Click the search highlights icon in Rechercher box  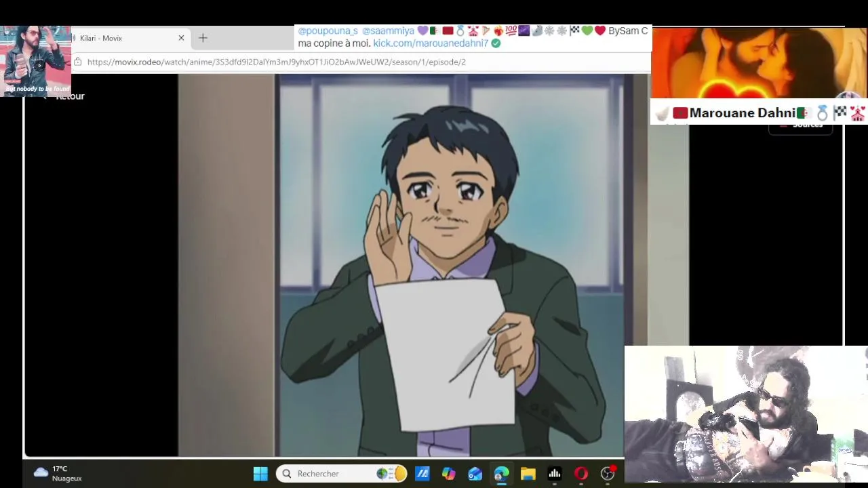coord(392,474)
